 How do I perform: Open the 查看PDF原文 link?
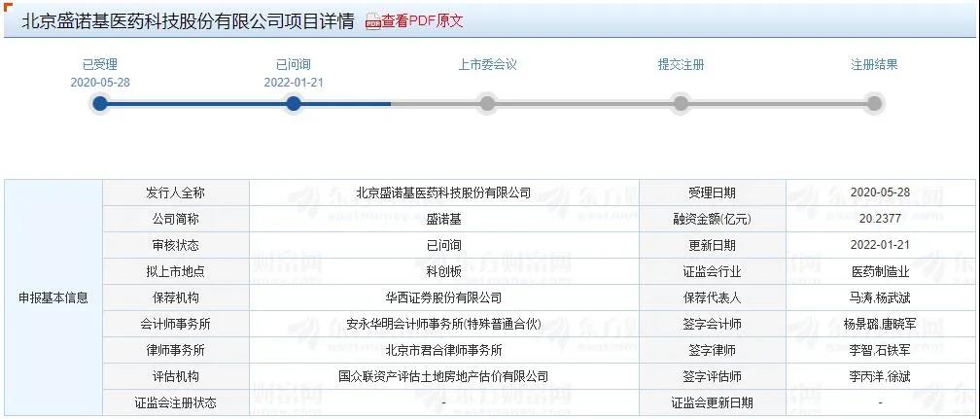click(x=423, y=21)
